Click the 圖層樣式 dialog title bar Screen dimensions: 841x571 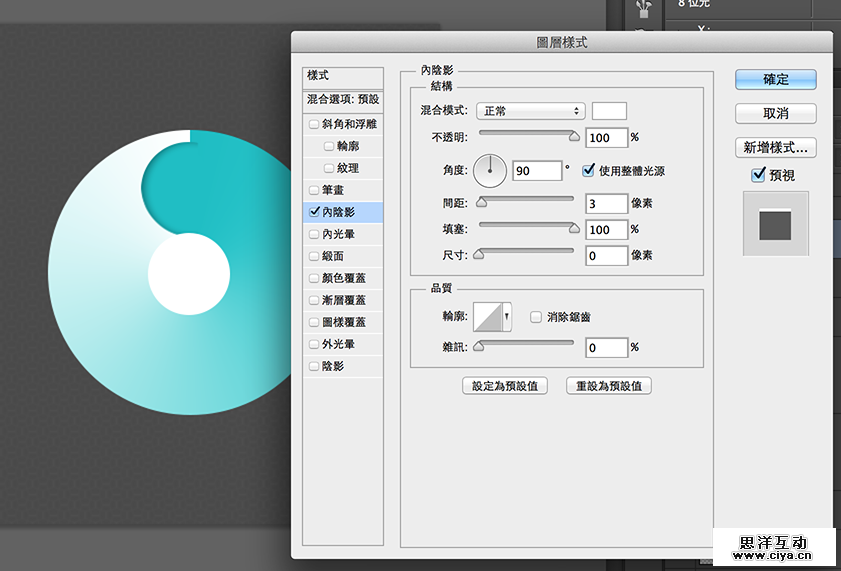tap(562, 42)
